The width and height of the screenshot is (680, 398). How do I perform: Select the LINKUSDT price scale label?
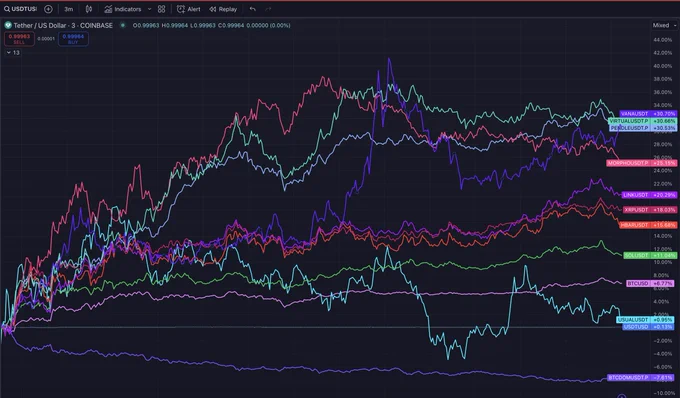pyautogui.click(x=649, y=195)
